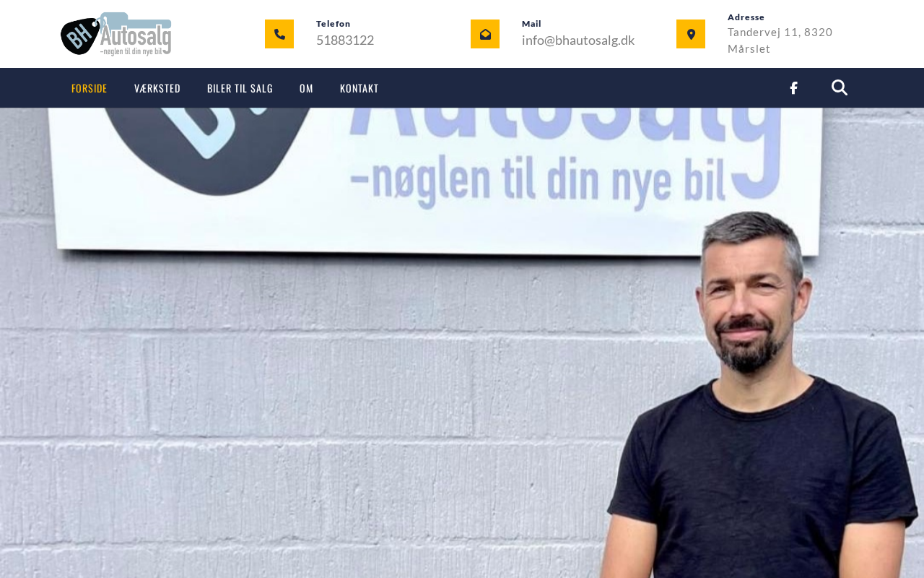Click the yellow mail envelope icon
Viewport: 924px width, 578px height.
tap(485, 34)
